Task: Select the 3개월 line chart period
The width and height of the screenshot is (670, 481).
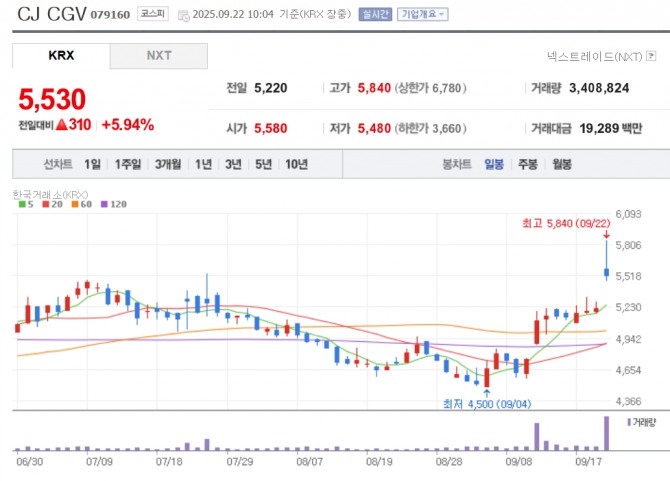Action: [x=168, y=164]
